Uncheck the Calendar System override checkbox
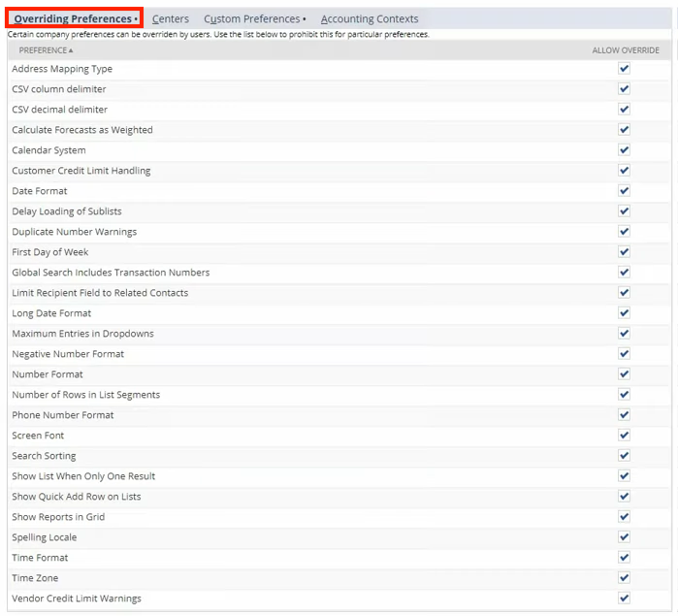 pos(624,150)
